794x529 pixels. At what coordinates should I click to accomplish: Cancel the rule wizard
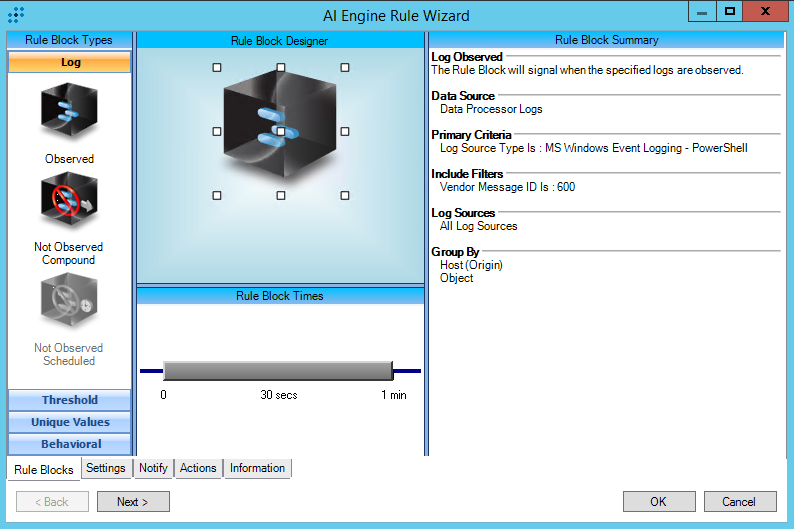740,502
